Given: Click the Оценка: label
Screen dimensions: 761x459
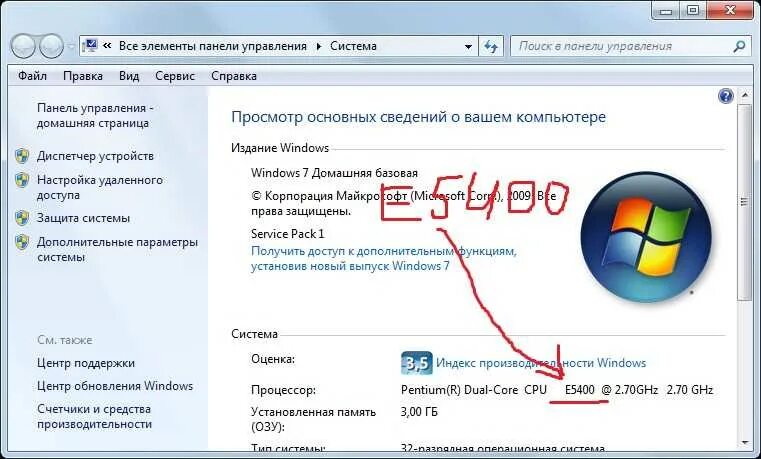Looking at the screenshot, I should coord(273,359).
